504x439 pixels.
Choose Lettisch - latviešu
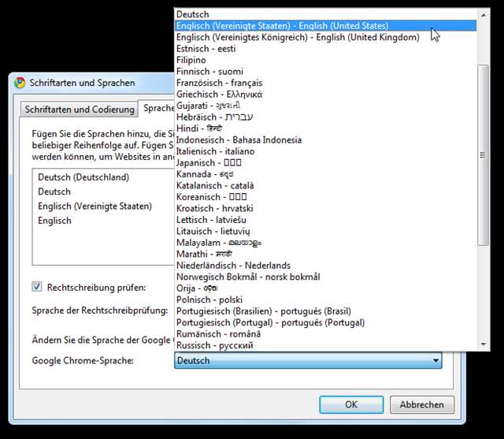click(325, 220)
